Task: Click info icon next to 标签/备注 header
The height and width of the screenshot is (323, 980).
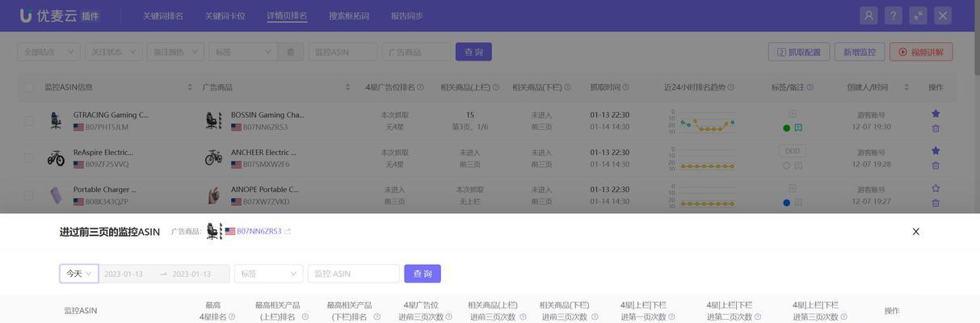Action: (x=810, y=87)
